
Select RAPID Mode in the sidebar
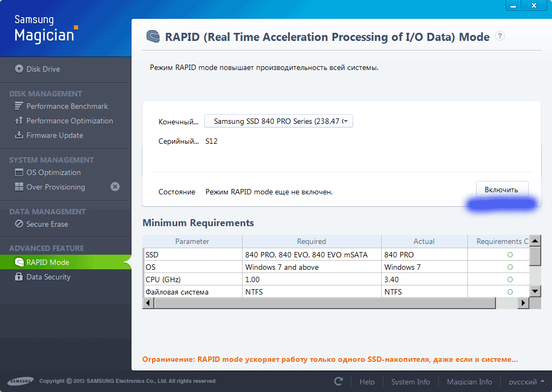tap(47, 262)
